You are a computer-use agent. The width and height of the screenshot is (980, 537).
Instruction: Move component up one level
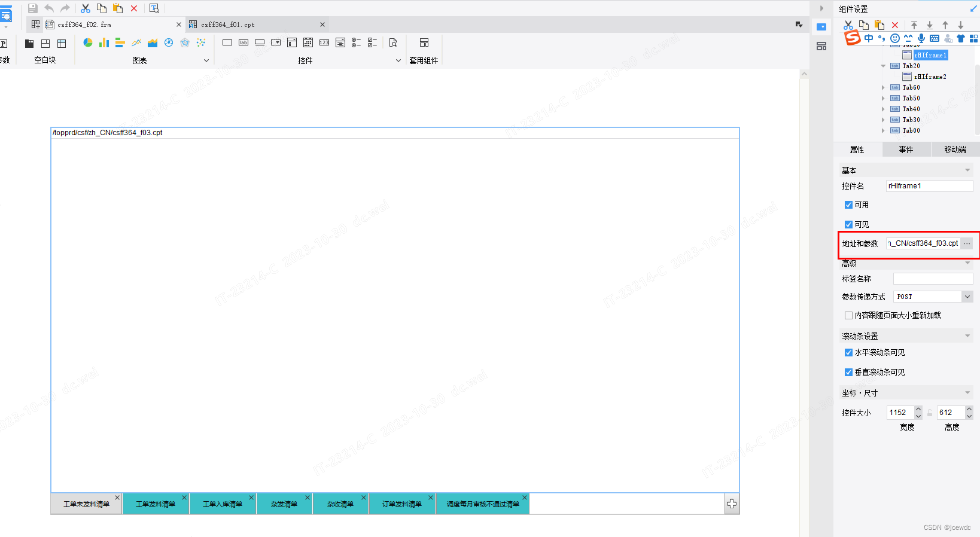[945, 25]
